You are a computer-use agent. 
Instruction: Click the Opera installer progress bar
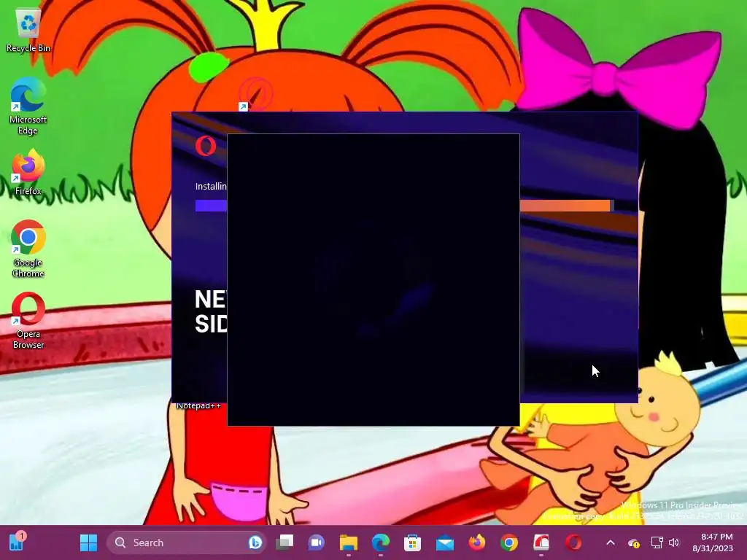(404, 206)
